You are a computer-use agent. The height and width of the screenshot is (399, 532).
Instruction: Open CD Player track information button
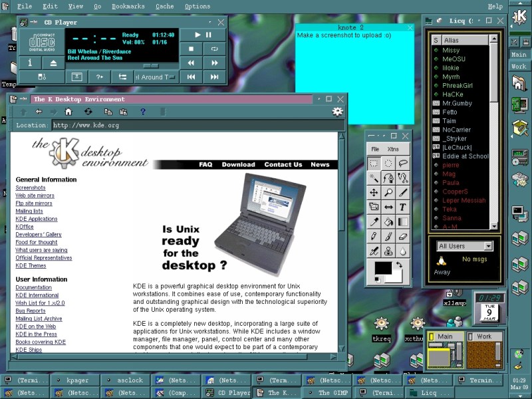30,63
